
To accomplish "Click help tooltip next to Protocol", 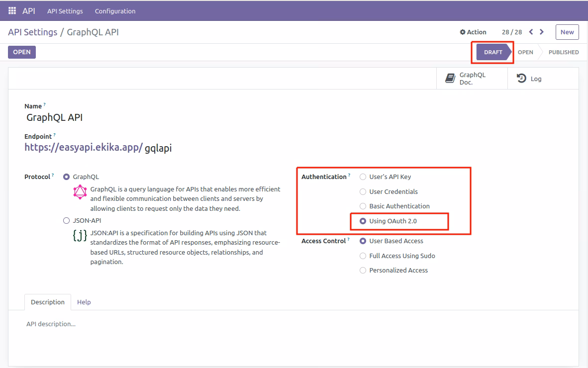I will coord(53,175).
